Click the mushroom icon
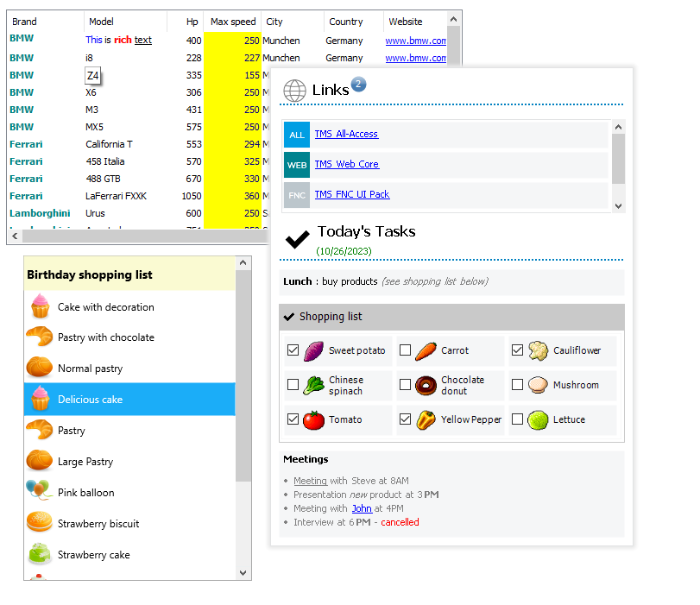The image size is (700, 605). (x=538, y=385)
